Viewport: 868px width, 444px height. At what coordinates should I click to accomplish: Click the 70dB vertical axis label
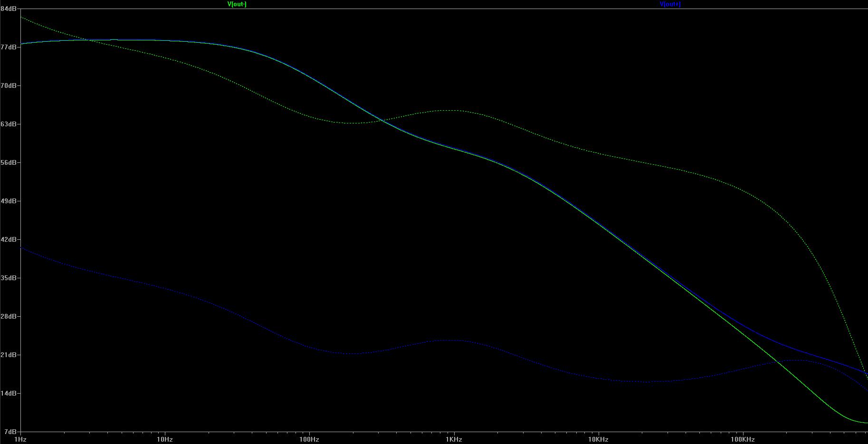(8, 86)
